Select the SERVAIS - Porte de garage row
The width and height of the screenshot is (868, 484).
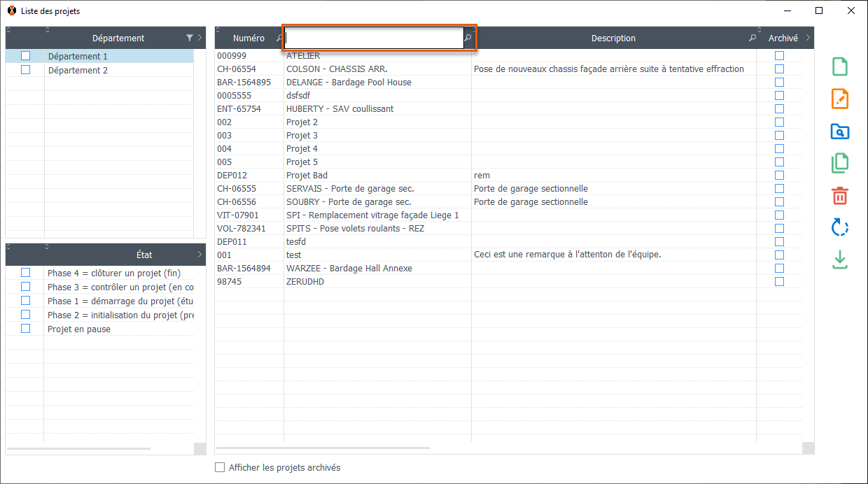click(350, 189)
